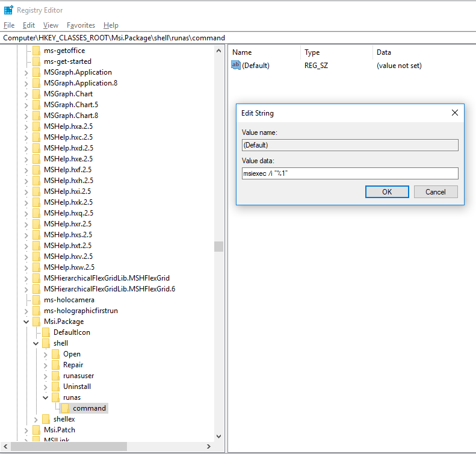
Task: Click the (Default) string value icon
Action: pyautogui.click(x=236, y=65)
